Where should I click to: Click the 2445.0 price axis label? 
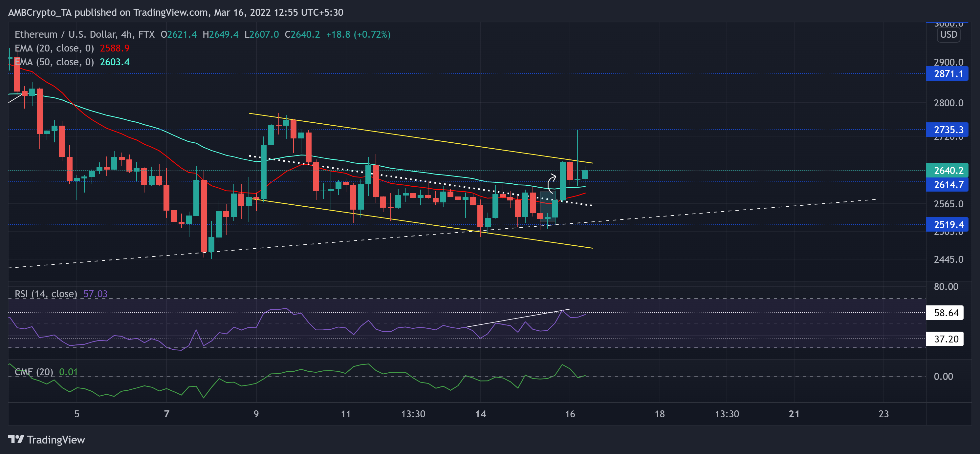tap(948, 259)
